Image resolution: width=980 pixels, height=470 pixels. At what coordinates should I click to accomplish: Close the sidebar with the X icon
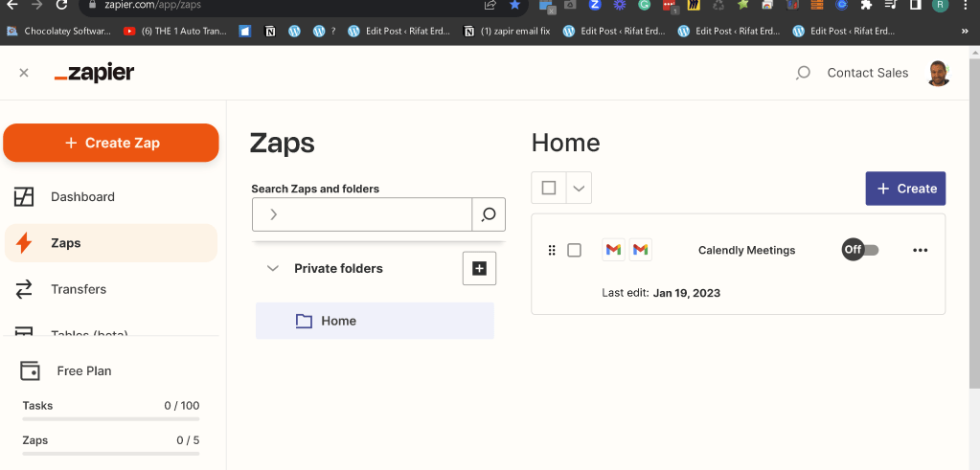(24, 73)
